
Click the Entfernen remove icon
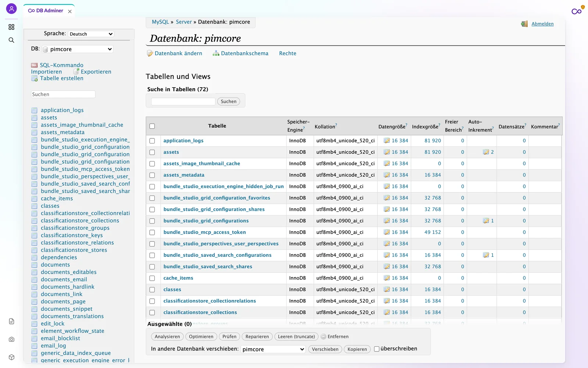click(323, 336)
